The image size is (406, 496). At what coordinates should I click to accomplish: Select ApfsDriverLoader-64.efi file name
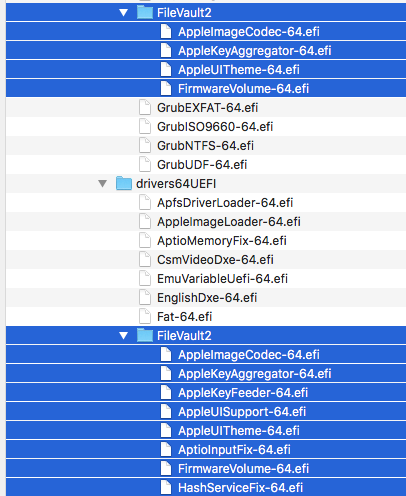[225, 203]
